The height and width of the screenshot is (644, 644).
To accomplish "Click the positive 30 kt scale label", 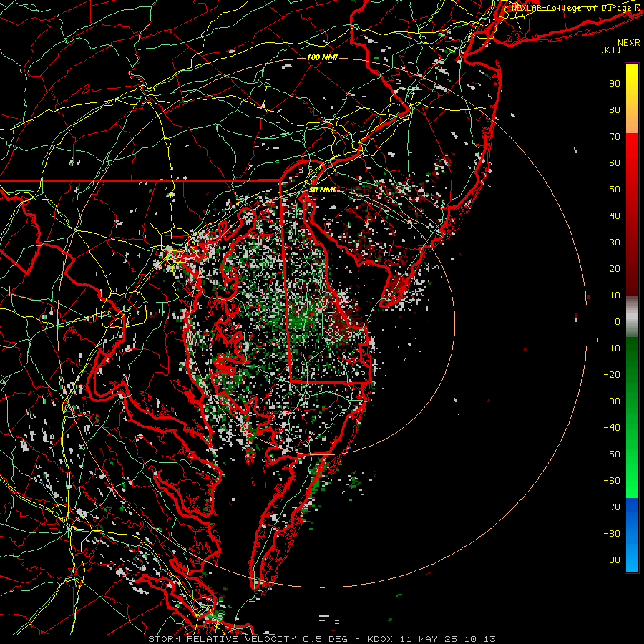I will click(615, 243).
